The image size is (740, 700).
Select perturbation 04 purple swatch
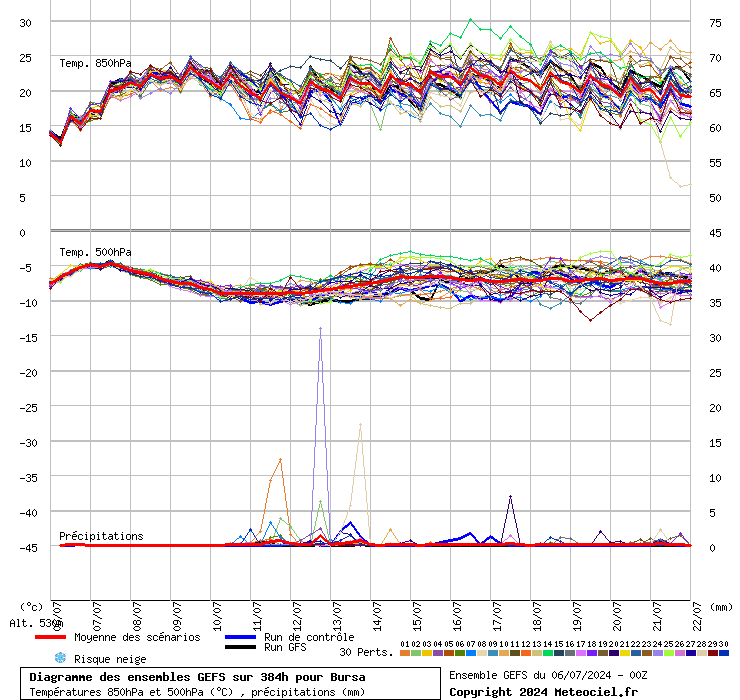tap(437, 653)
